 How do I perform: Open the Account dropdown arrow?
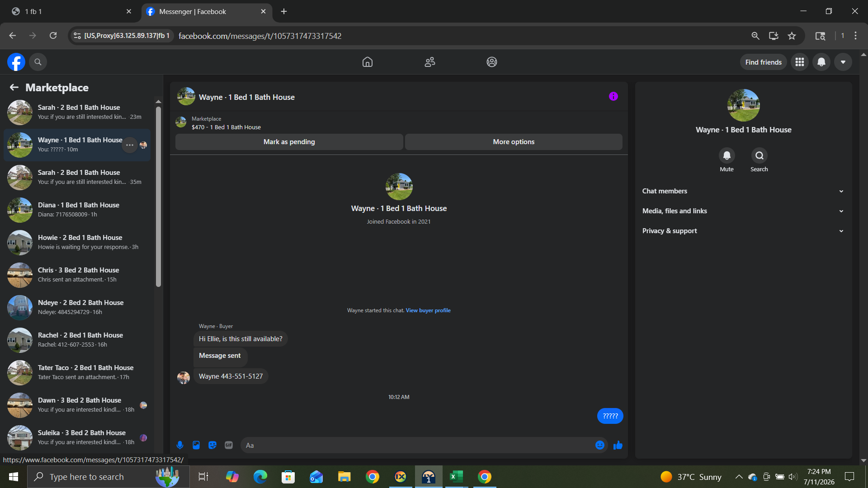843,62
